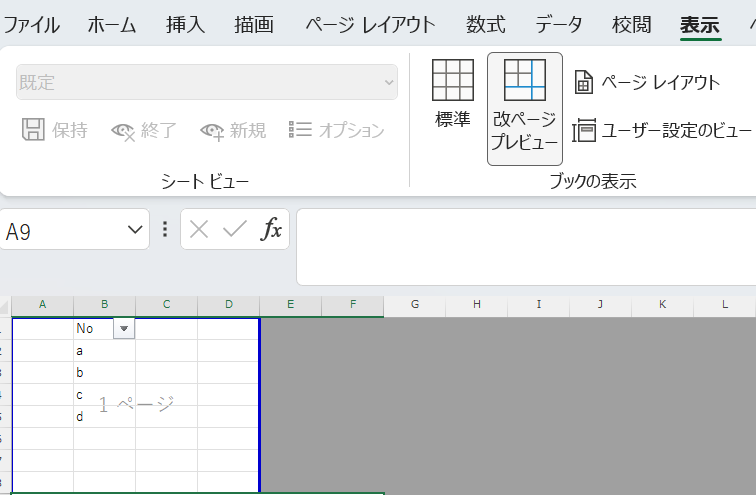
Task: Select the cell containing 'b'
Action: 104,372
